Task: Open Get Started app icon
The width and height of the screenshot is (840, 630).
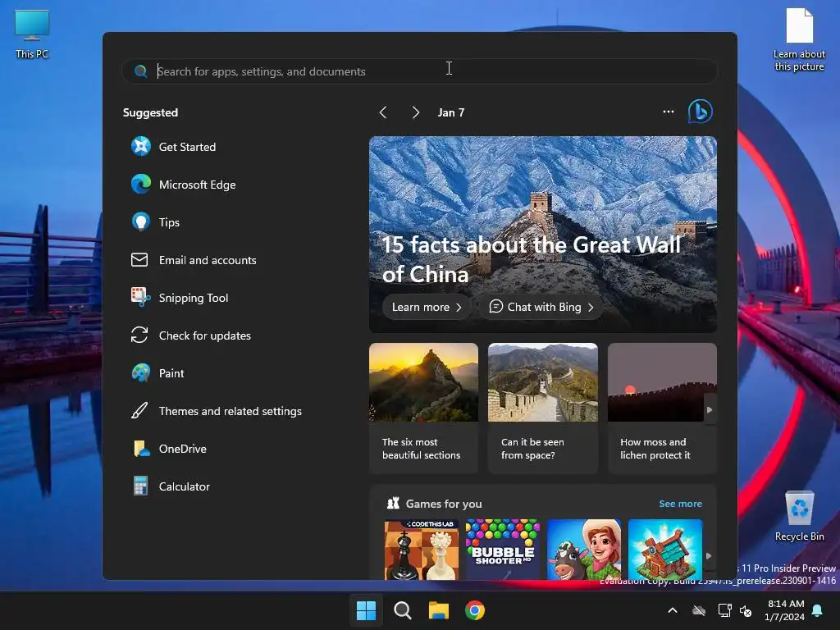Action: pos(141,146)
